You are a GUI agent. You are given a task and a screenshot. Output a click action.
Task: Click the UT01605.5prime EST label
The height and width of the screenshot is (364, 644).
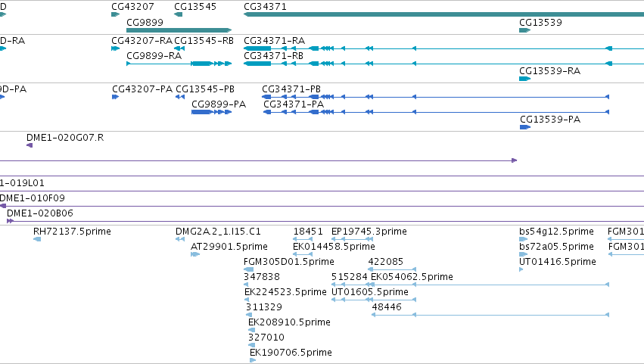click(x=370, y=292)
